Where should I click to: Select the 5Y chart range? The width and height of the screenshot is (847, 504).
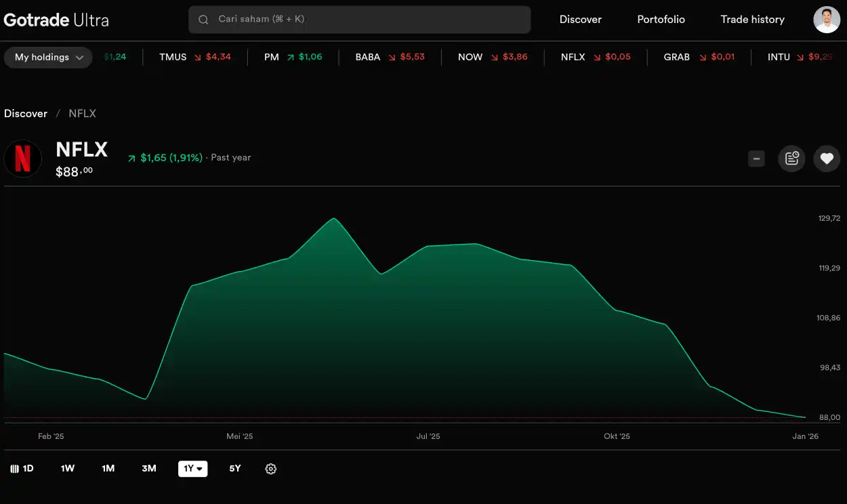235,469
